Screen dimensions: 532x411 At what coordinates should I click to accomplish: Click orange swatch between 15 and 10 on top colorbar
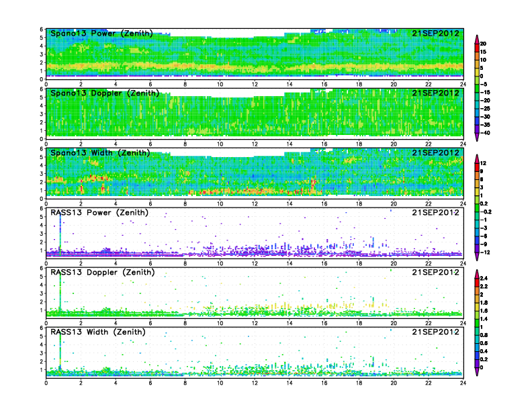[477, 56]
